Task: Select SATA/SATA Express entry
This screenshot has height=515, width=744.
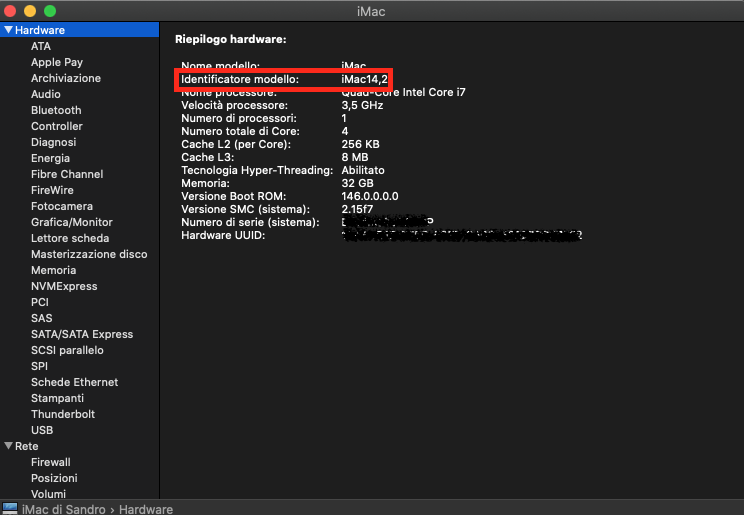Action: tap(82, 335)
